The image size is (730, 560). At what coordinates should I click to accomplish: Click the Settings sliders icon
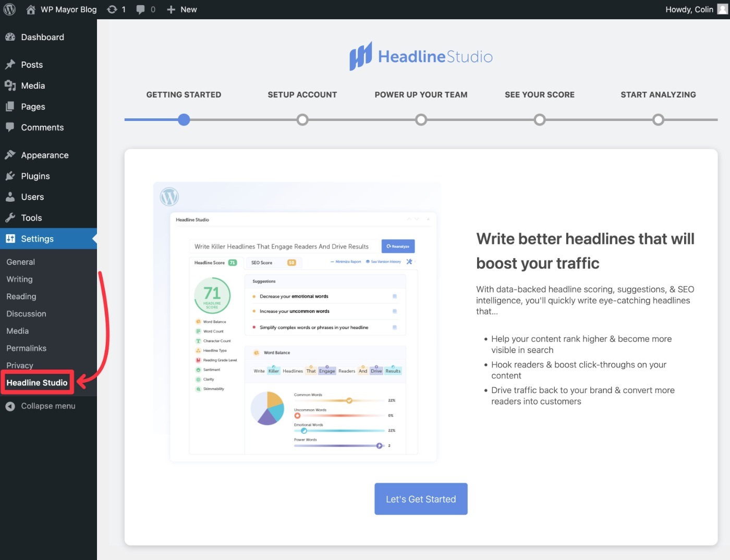(10, 238)
